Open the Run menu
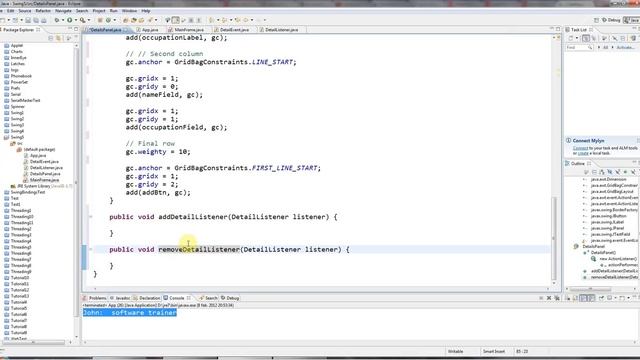The height and width of the screenshot is (360, 640). [x=113, y=11]
